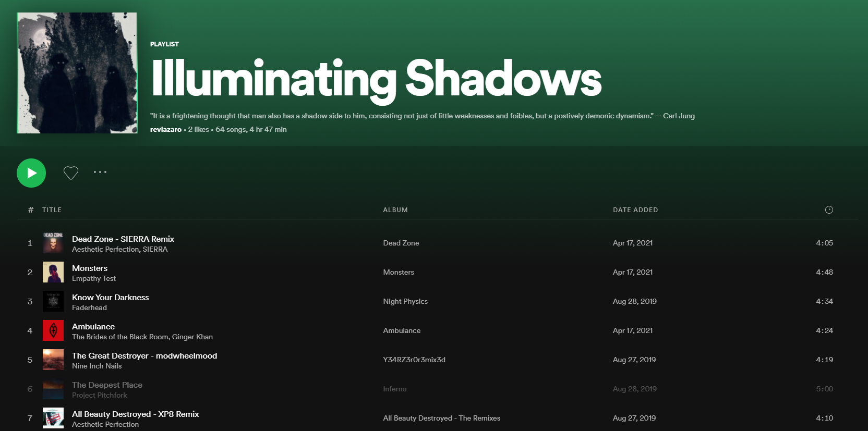Open the Ginger Khan artist link
868x431 pixels.
(x=192, y=337)
